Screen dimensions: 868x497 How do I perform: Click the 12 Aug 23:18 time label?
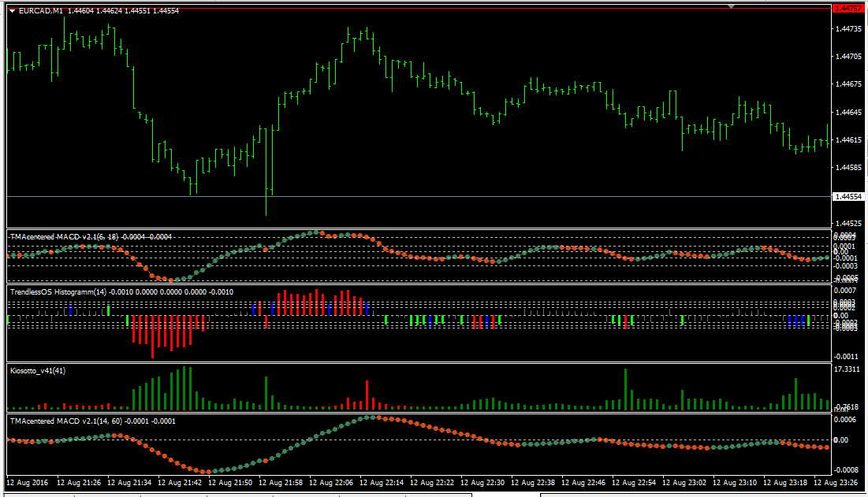tap(785, 483)
